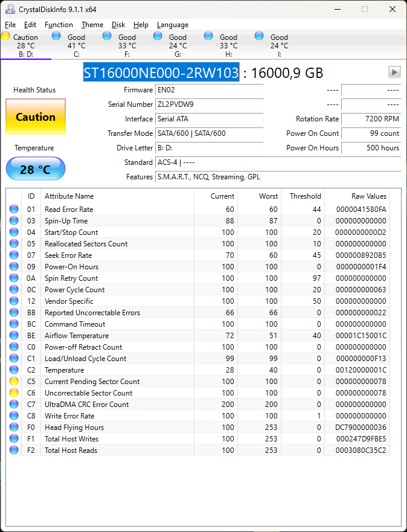Click the Drive Letter field
Image resolution: width=407 pixels, height=532 pixels.
tap(210, 148)
